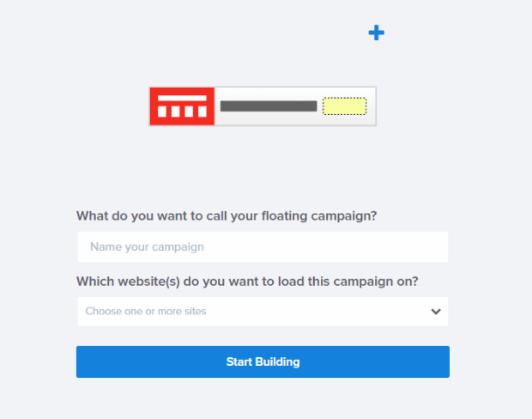Open the 'Choose one or more sites' dropdown
Image resolution: width=532 pixels, height=419 pixels.
(263, 312)
